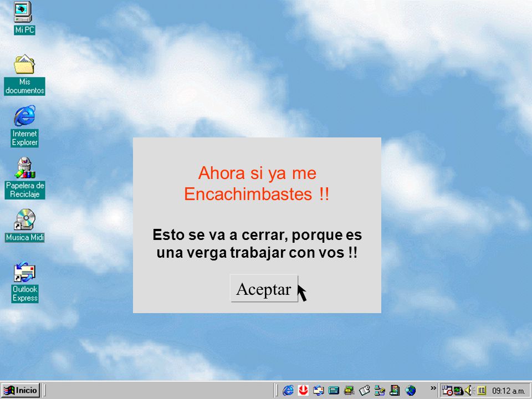Click the system monitor tray icon
The image size is (532, 399).
coord(458,391)
